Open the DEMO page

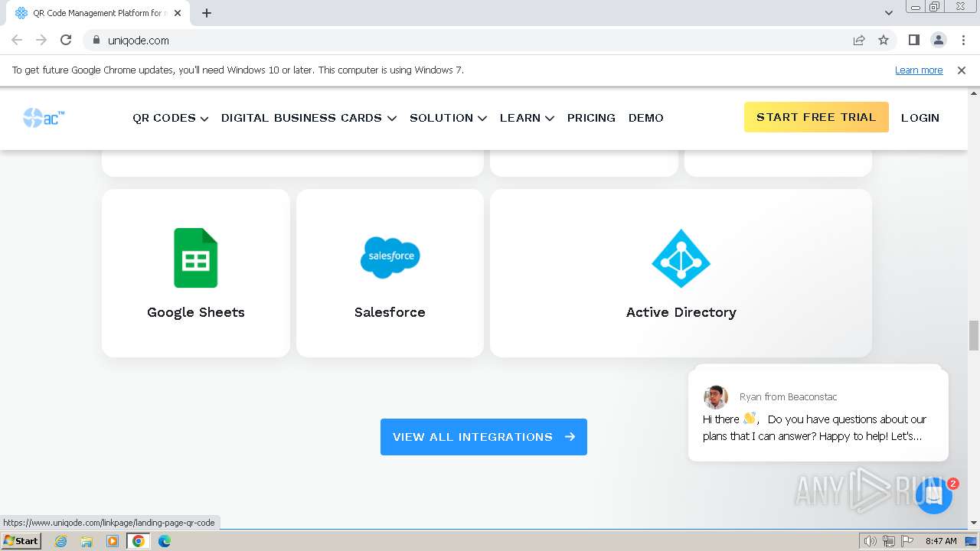[646, 118]
